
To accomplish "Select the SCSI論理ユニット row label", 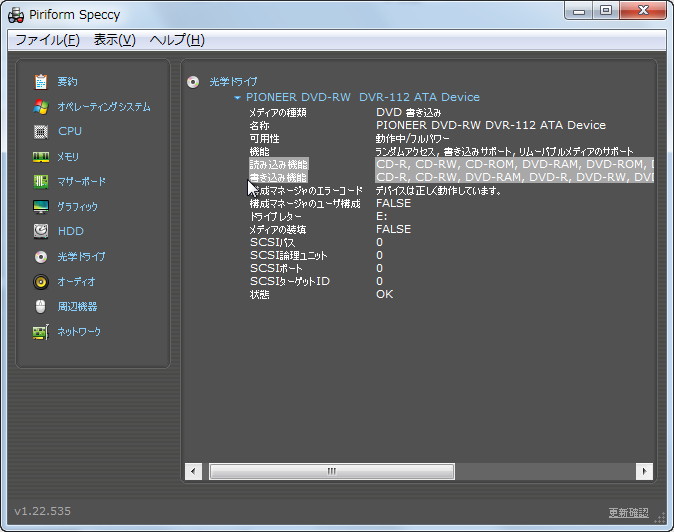I will 289,255.
